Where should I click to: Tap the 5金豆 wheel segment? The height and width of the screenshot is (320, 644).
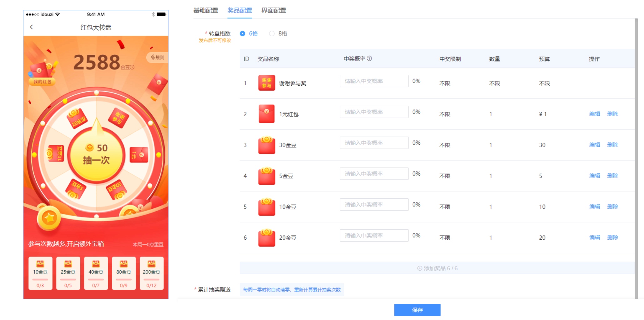click(x=75, y=189)
